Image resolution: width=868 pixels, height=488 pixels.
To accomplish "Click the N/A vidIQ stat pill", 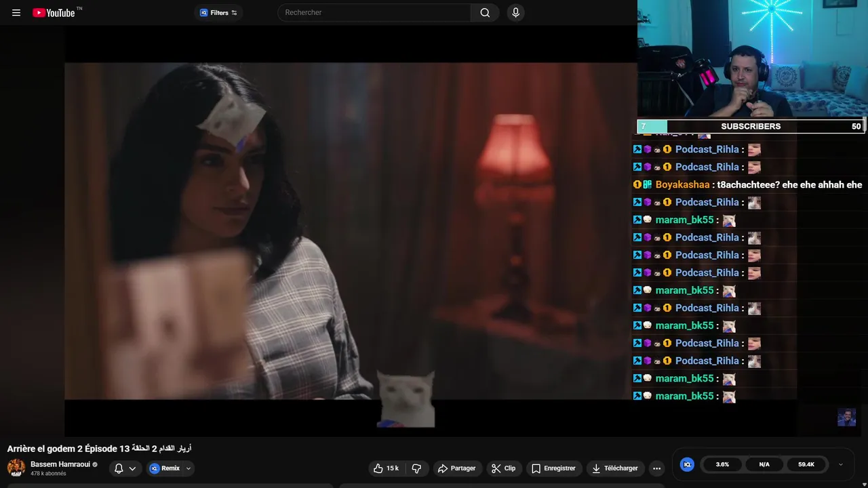I will (764, 464).
